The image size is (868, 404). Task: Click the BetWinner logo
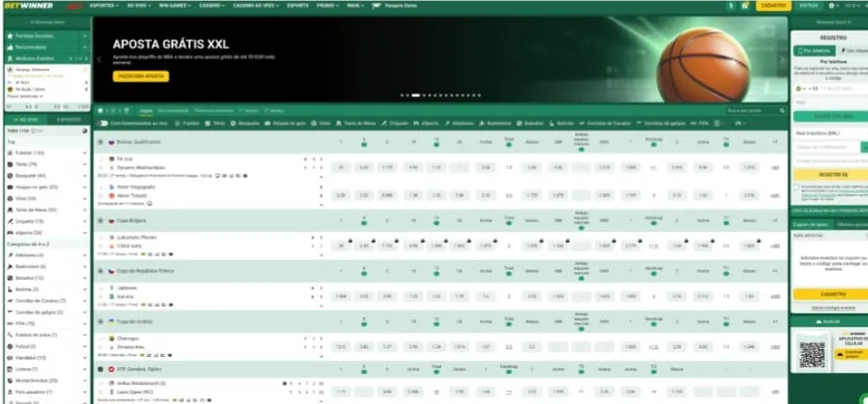[27, 6]
